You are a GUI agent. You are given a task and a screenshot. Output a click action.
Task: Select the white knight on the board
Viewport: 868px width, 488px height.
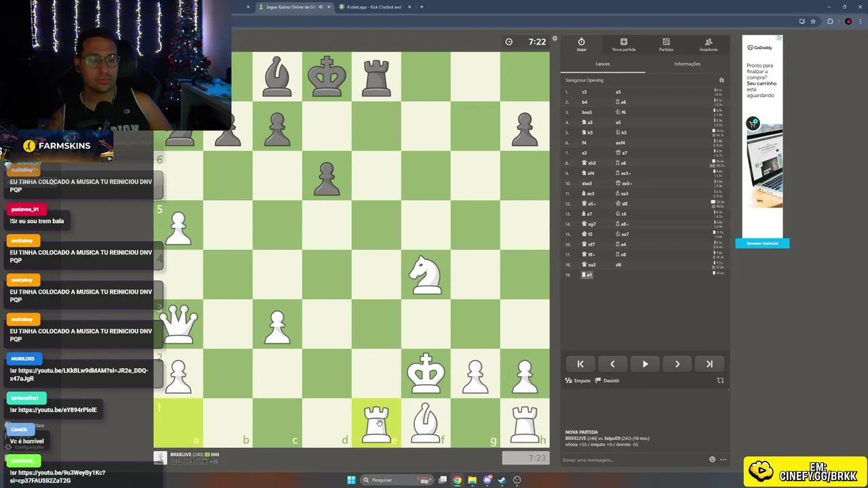pyautogui.click(x=426, y=274)
